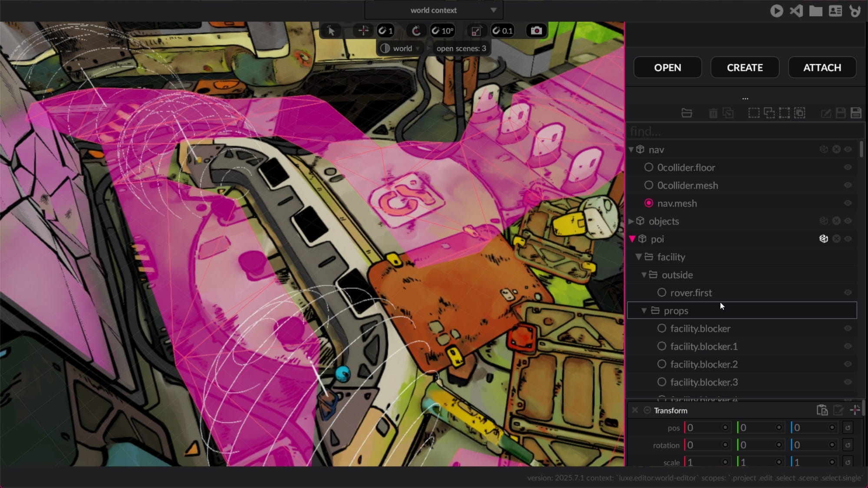Click the camera icon in viewport toolbar
The image size is (868, 488).
536,31
